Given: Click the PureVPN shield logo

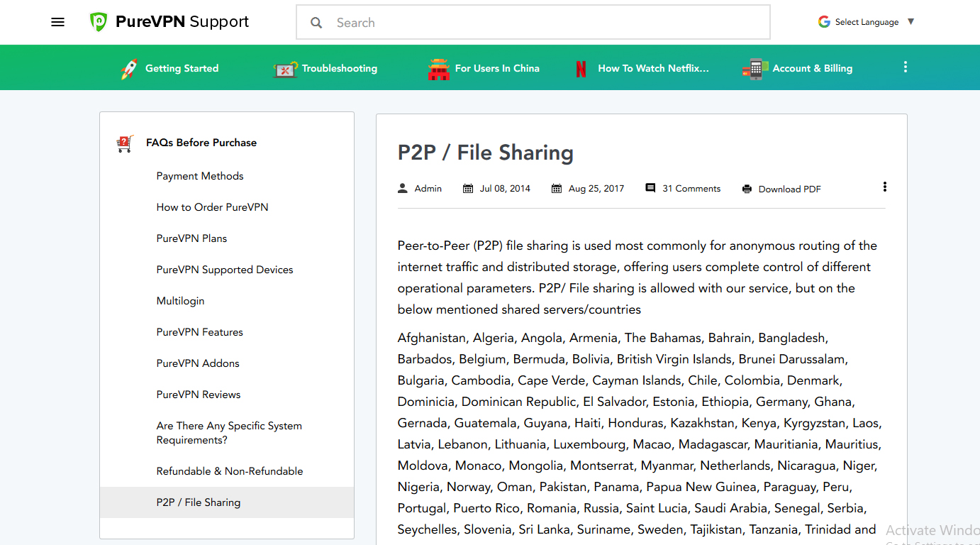Looking at the screenshot, I should (x=98, y=22).
